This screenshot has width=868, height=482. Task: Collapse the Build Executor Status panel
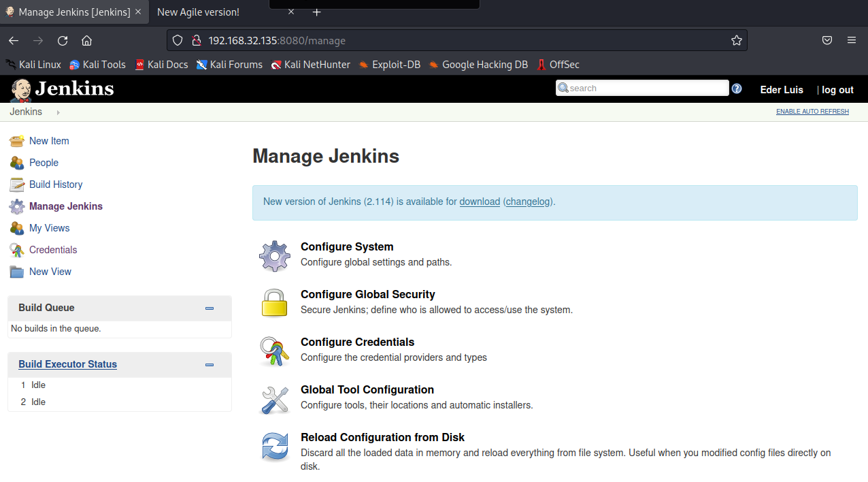click(210, 365)
